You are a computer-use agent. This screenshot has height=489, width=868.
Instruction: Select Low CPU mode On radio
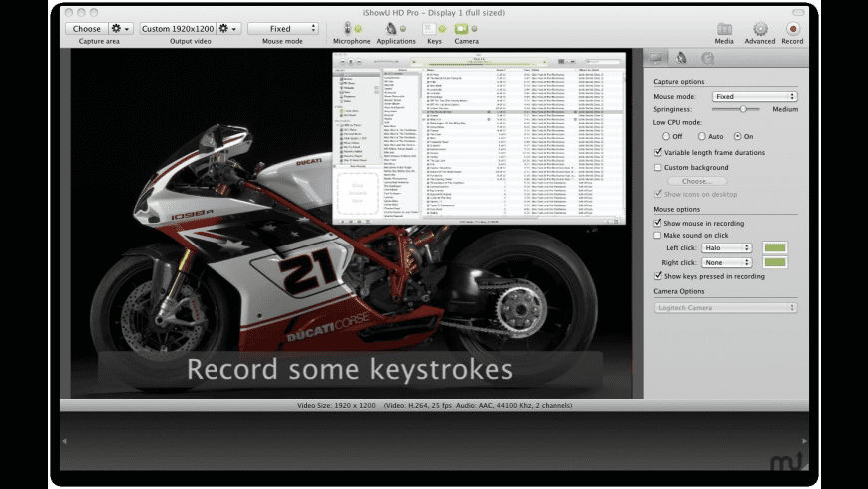pos(738,136)
